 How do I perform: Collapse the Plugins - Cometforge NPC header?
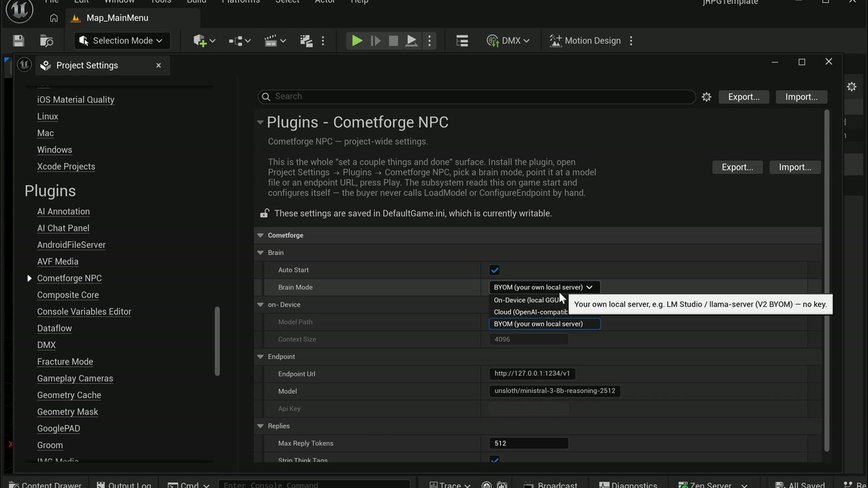click(260, 123)
